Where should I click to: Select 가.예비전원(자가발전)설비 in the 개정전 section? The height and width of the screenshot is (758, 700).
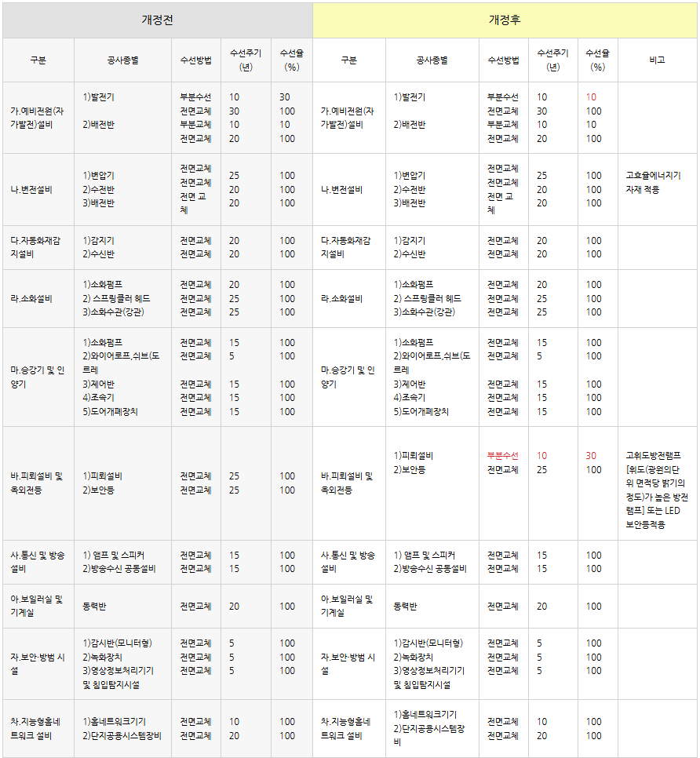pos(38,118)
